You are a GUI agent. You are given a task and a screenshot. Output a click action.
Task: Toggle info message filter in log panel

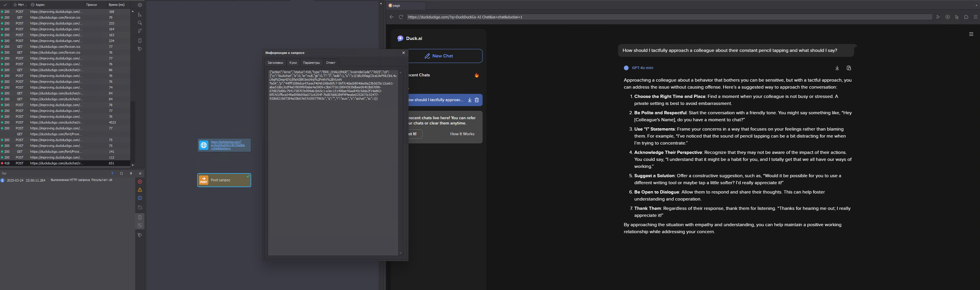pyautogui.click(x=140, y=198)
